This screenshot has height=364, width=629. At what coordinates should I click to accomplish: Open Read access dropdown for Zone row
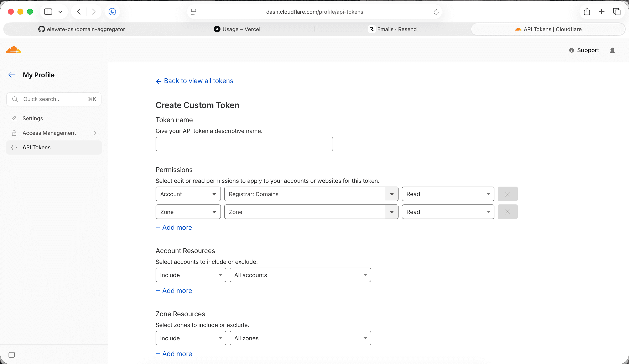(448, 212)
